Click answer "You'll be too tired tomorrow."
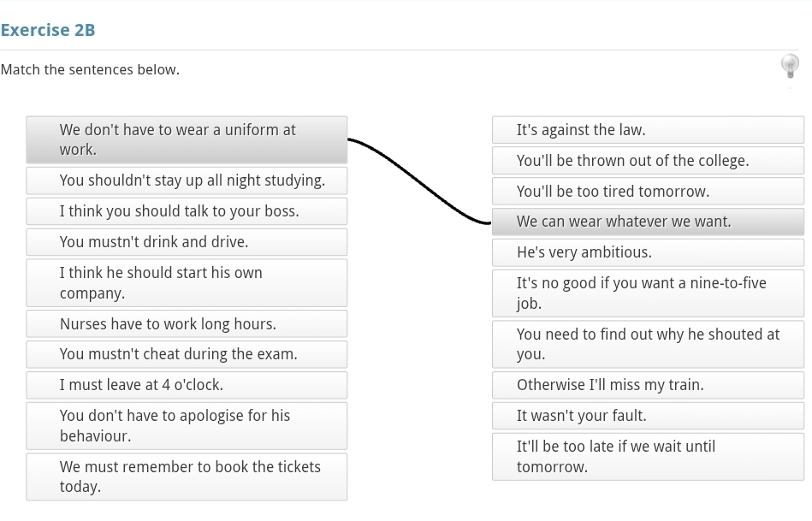The image size is (812, 521). (648, 191)
